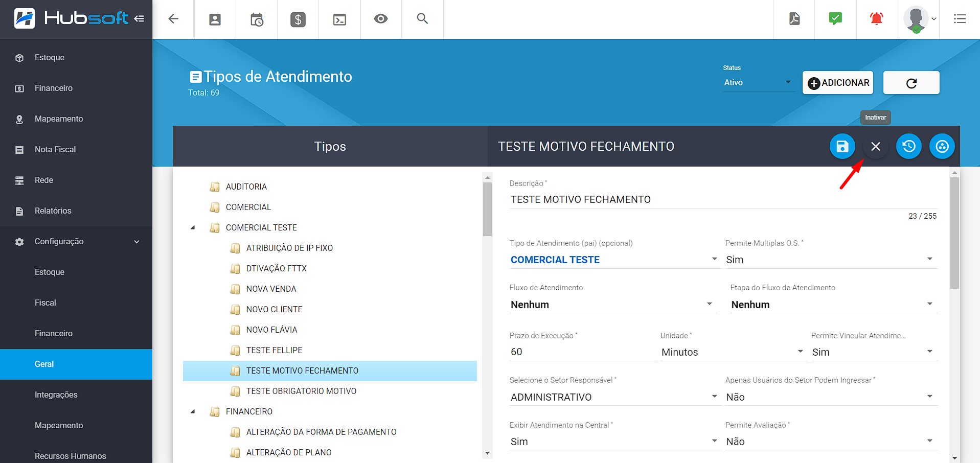Open Permite Multiplas O.S. dropdown
The width and height of the screenshot is (980, 463).
(x=831, y=260)
